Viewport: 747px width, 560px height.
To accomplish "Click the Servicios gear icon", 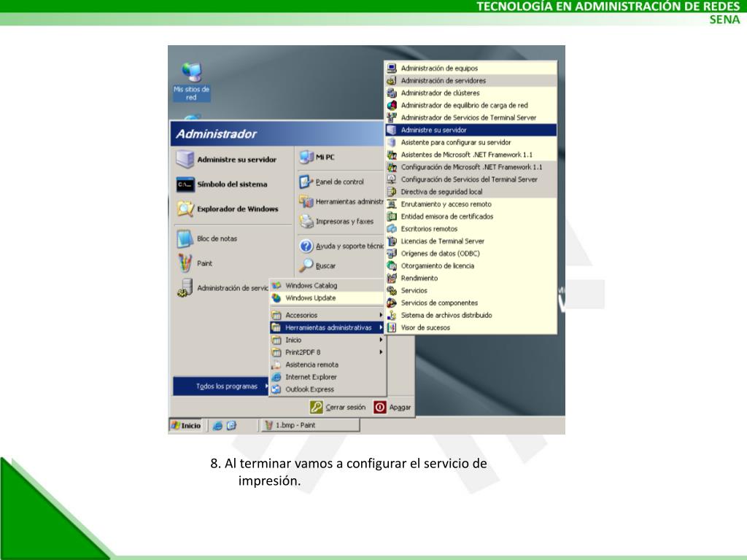I will [392, 290].
